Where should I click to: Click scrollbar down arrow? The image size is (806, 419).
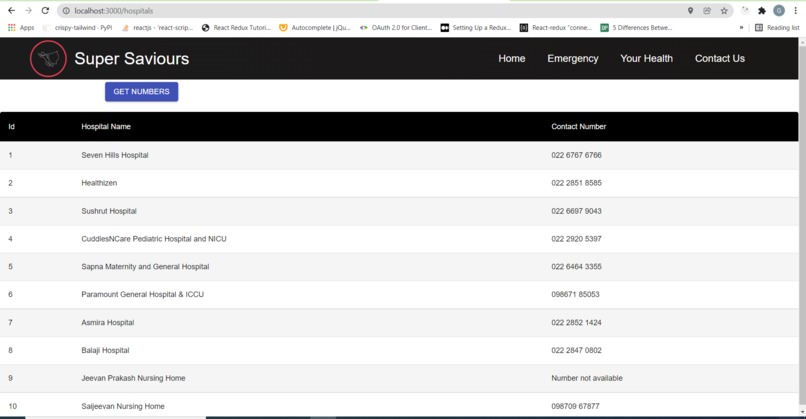802,412
